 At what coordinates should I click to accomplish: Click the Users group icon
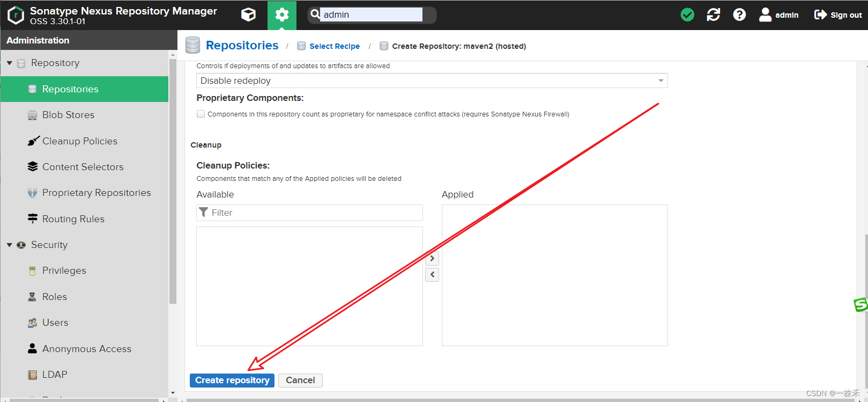point(32,323)
